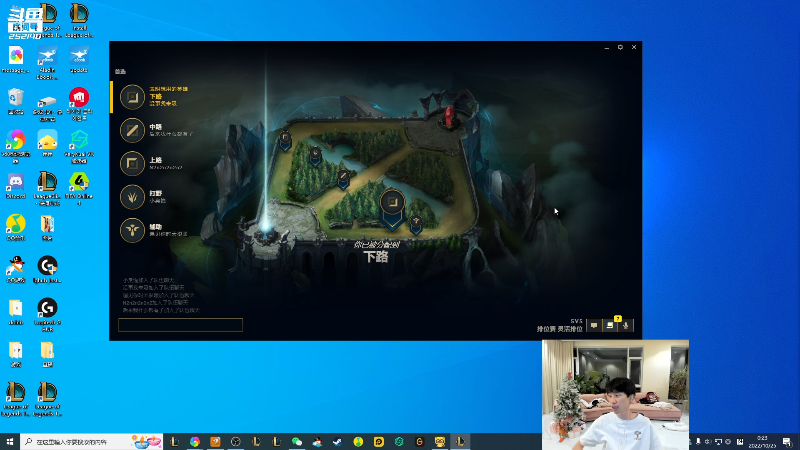Screen dimensions: 800x450
Task: Select the 中路 mid lane role icon
Action: pos(132,130)
